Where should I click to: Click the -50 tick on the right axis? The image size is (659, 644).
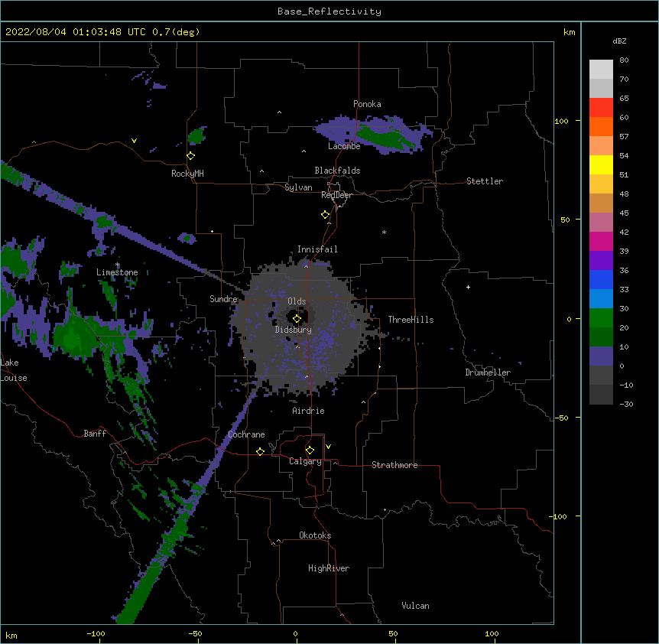561,418
